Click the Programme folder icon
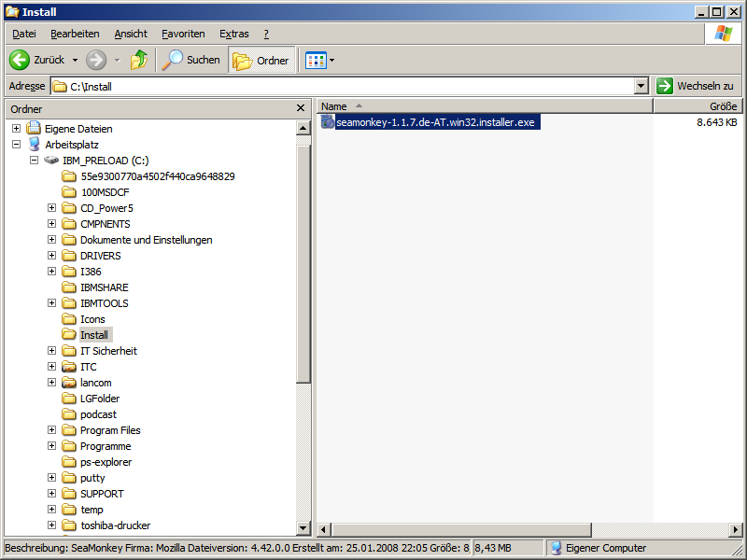The width and height of the screenshot is (747, 560). (x=69, y=446)
